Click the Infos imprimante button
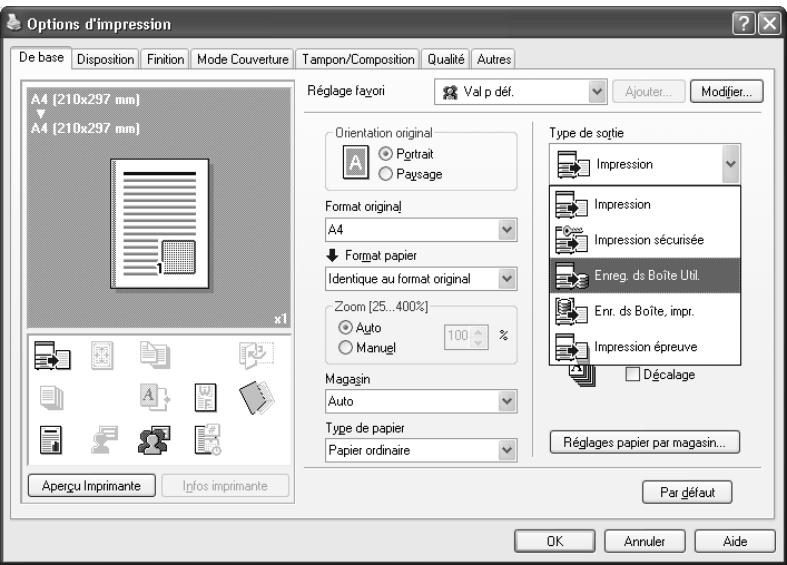Viewport: 787px width, 565px height. pyautogui.click(x=225, y=486)
